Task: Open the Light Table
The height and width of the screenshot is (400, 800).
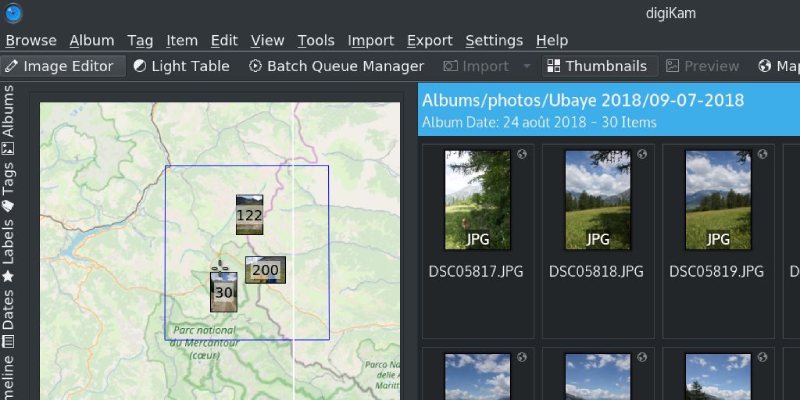Action: pyautogui.click(x=182, y=66)
